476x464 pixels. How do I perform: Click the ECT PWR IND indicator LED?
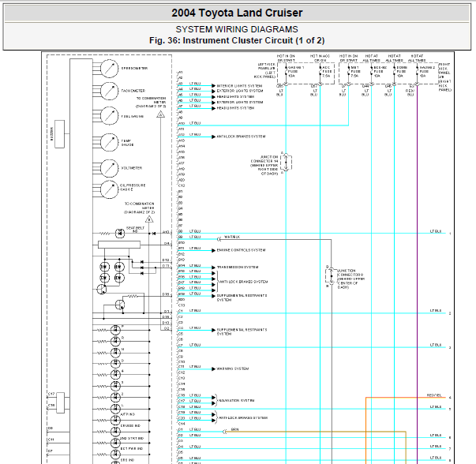click(x=115, y=454)
